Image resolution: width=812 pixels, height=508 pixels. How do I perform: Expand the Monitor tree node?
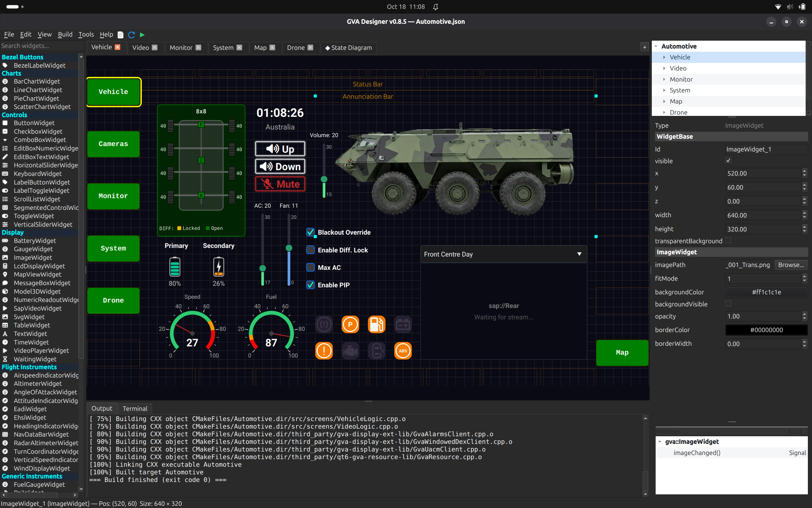coord(665,80)
